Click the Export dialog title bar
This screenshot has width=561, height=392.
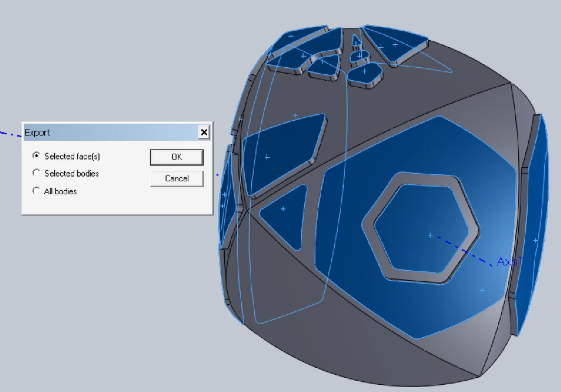pos(95,133)
